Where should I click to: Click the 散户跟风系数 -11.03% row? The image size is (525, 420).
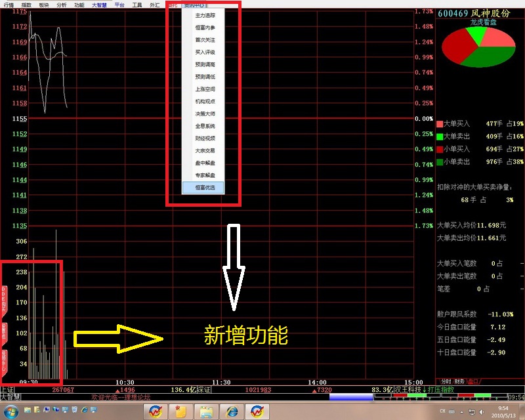(475, 314)
